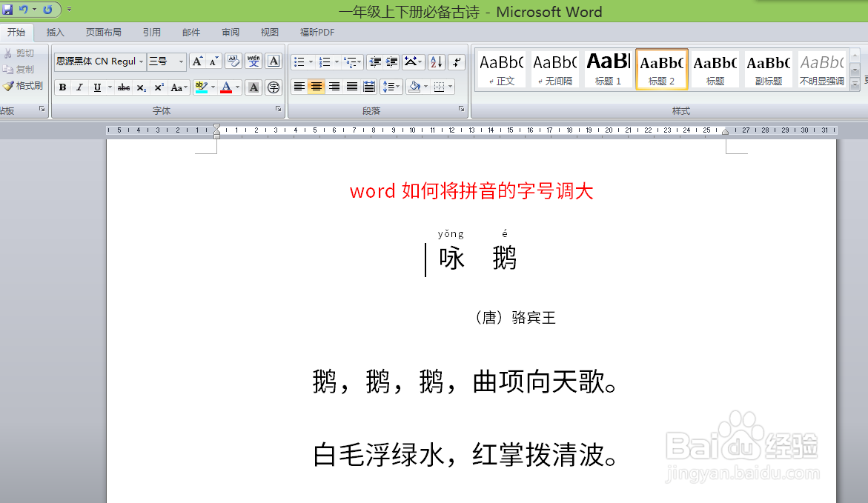The height and width of the screenshot is (503, 868).
Task: Select Align Right
Action: [x=334, y=87]
